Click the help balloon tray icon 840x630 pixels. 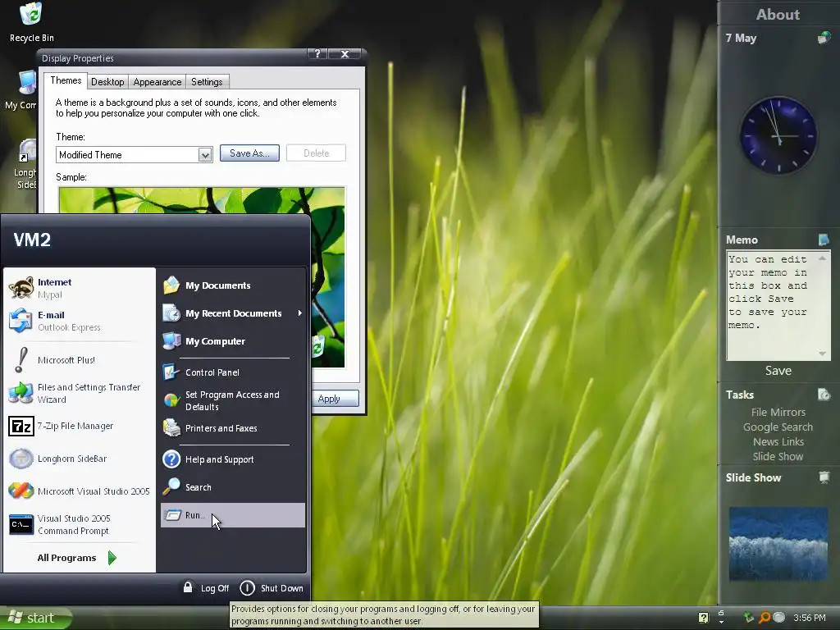tap(703, 618)
